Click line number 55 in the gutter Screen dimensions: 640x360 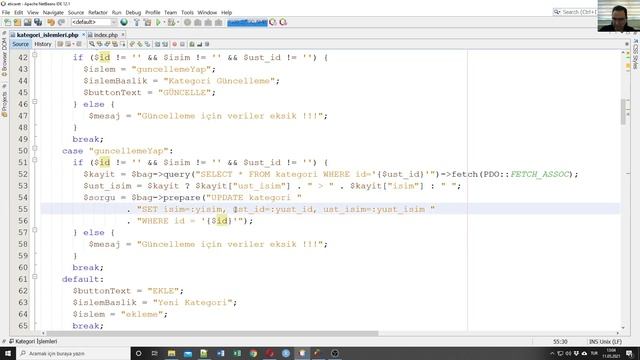click(23, 209)
